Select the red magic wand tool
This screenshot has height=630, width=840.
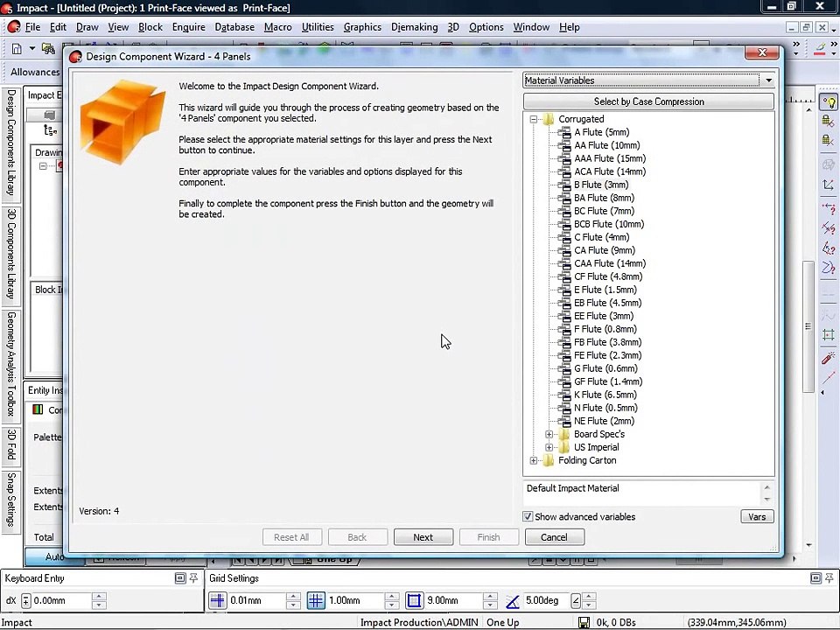coord(829,357)
